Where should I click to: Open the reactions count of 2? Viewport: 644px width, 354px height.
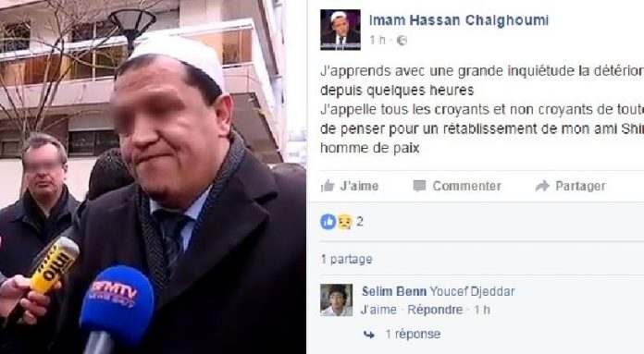[360, 222]
